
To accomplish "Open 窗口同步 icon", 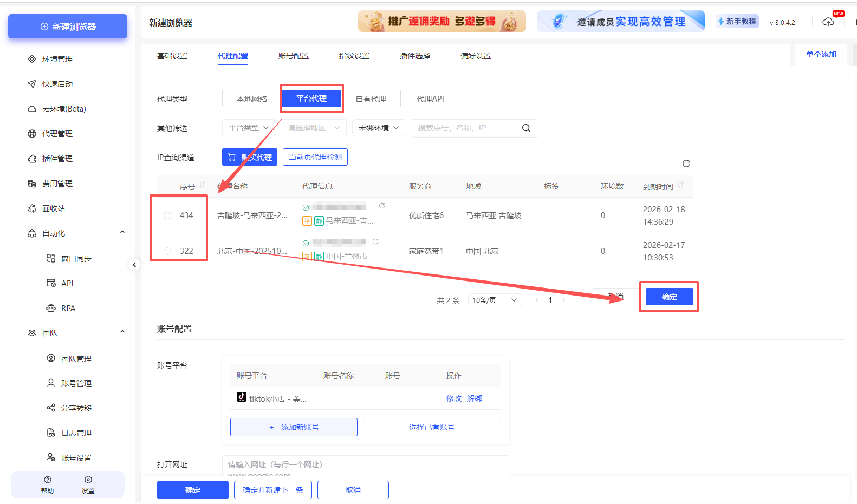I will pyautogui.click(x=51, y=258).
